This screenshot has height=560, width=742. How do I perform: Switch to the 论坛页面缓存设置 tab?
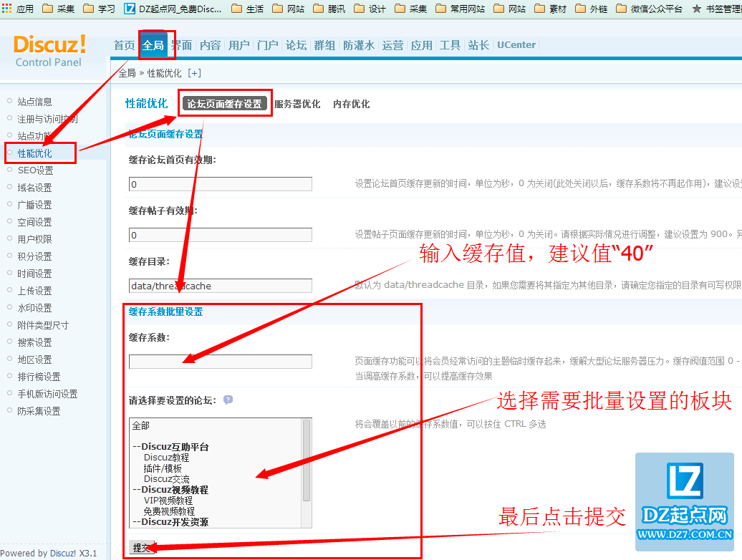225,104
